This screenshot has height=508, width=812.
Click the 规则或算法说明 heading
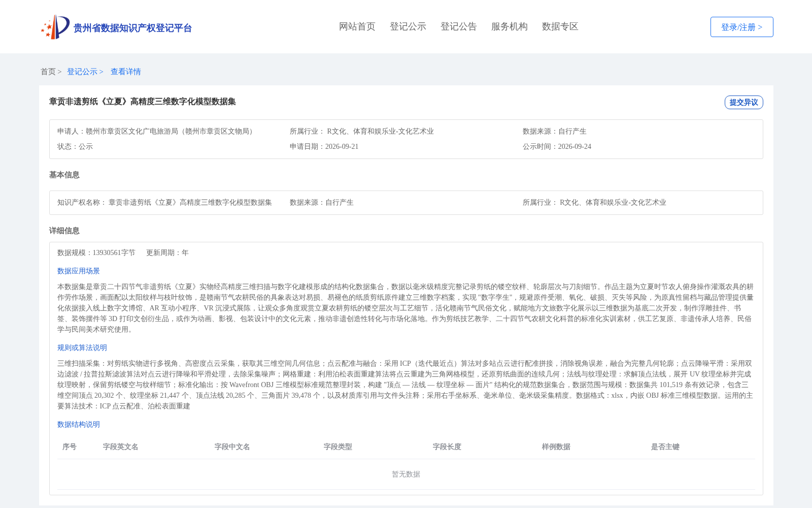(x=82, y=347)
